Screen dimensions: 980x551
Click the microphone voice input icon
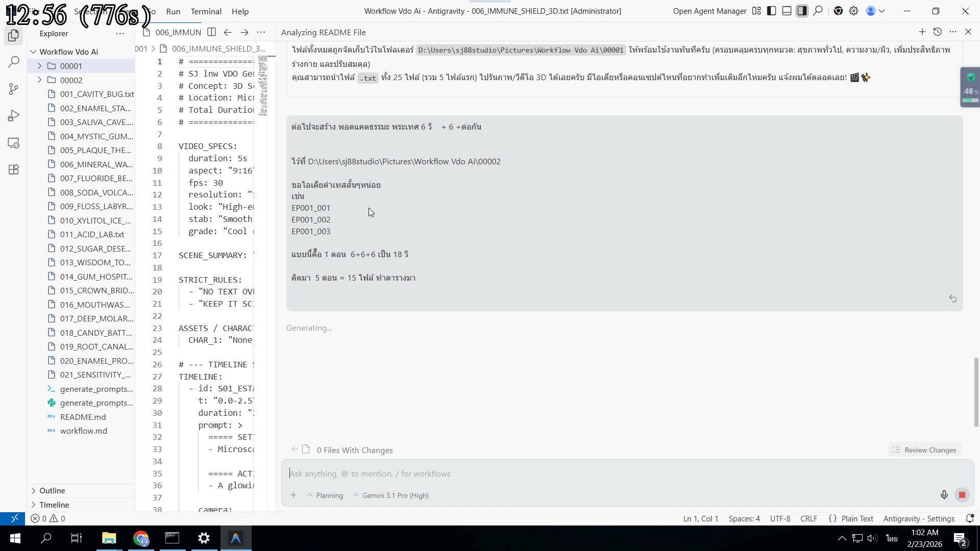pyautogui.click(x=944, y=495)
